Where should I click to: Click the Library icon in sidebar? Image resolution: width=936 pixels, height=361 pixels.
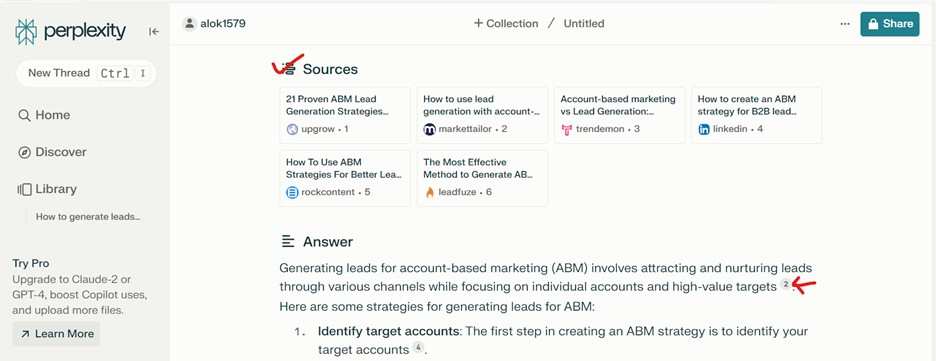coord(24,189)
